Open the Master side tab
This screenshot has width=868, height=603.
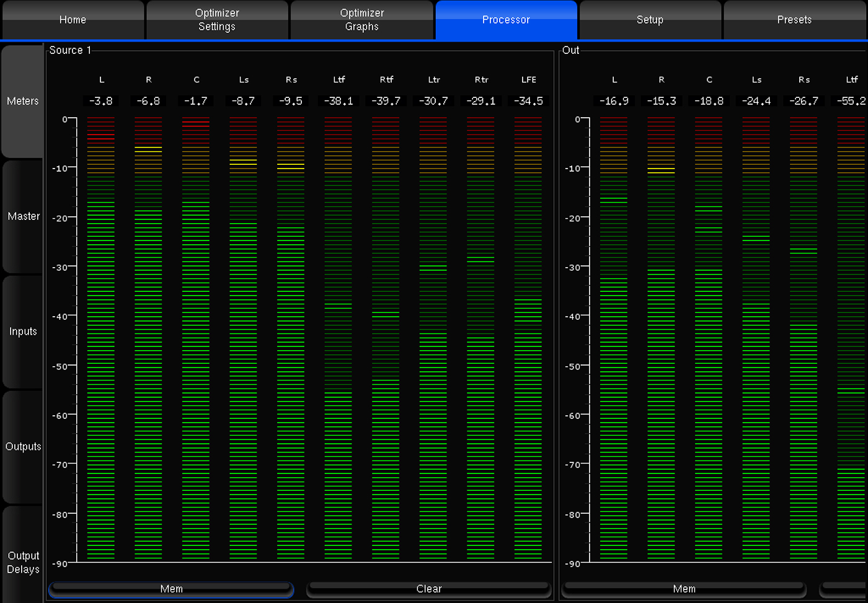(23, 216)
